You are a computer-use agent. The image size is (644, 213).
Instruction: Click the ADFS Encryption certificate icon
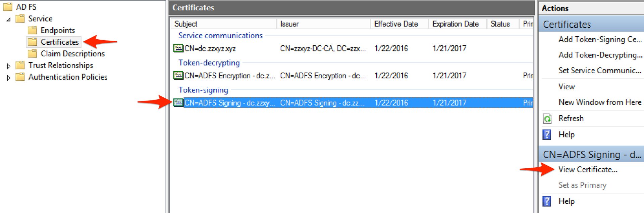(x=178, y=76)
